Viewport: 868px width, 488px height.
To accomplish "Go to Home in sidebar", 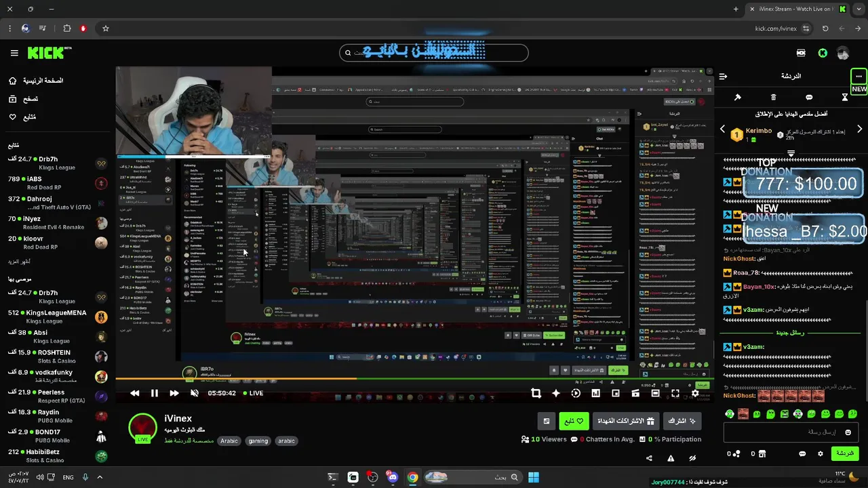I will click(36, 81).
